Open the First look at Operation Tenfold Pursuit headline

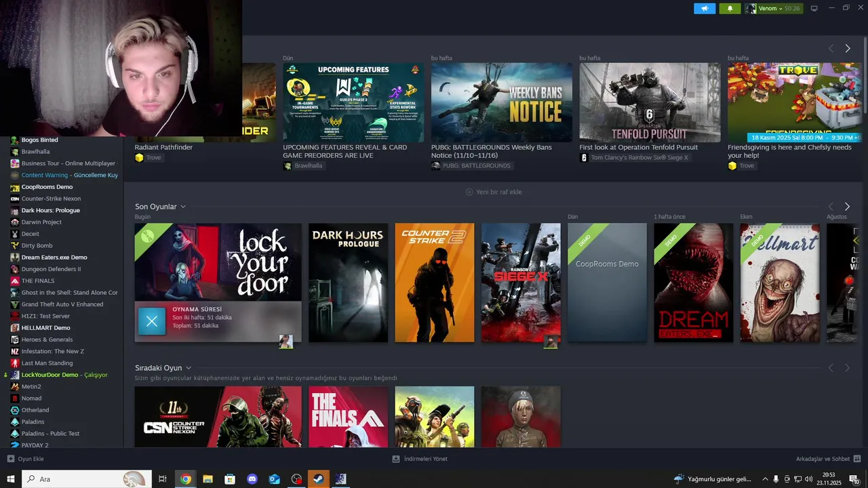pyautogui.click(x=639, y=147)
